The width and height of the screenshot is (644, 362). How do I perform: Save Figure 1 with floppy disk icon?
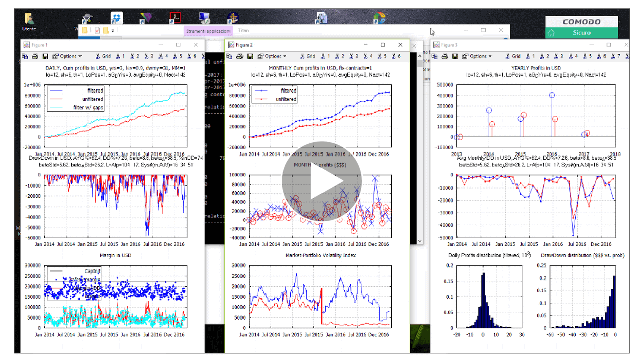point(45,56)
